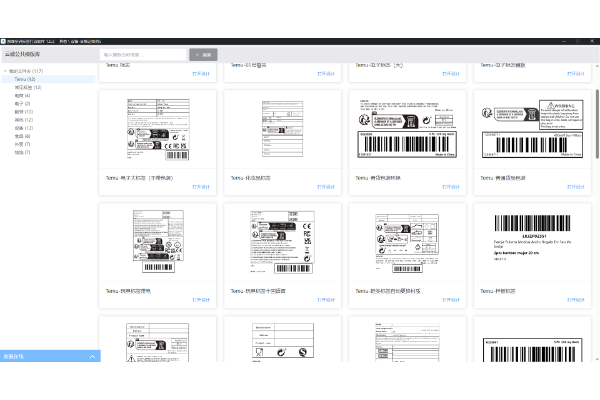Screen dimensions: 600x400
Task: Click the app logo icon in title bar
Action: click(3, 41)
